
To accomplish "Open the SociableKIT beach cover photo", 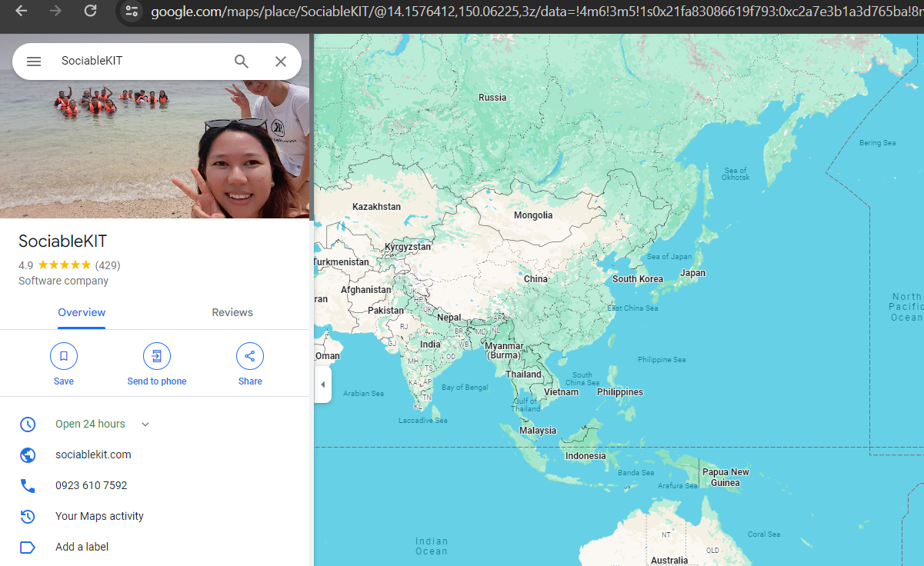I will (x=155, y=149).
